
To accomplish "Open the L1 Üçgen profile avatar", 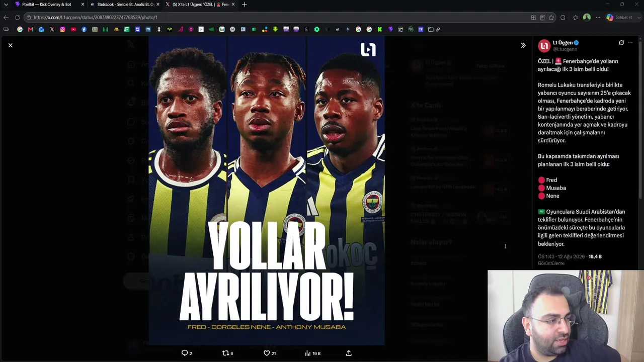I will 544,46.
